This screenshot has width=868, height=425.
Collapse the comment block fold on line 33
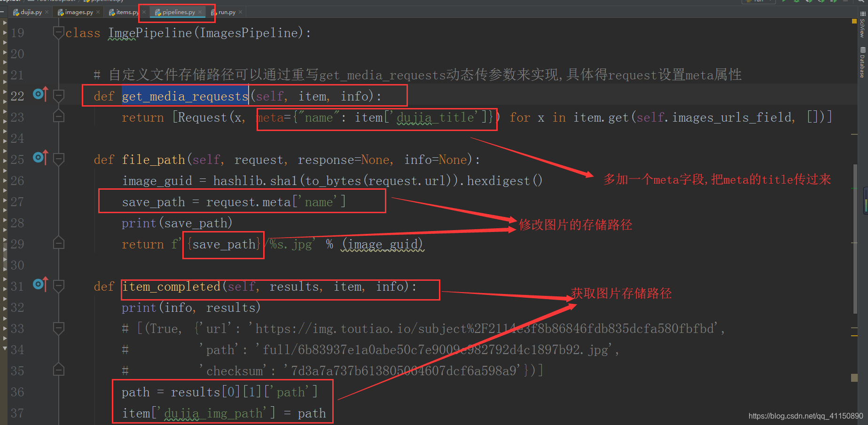click(x=59, y=328)
